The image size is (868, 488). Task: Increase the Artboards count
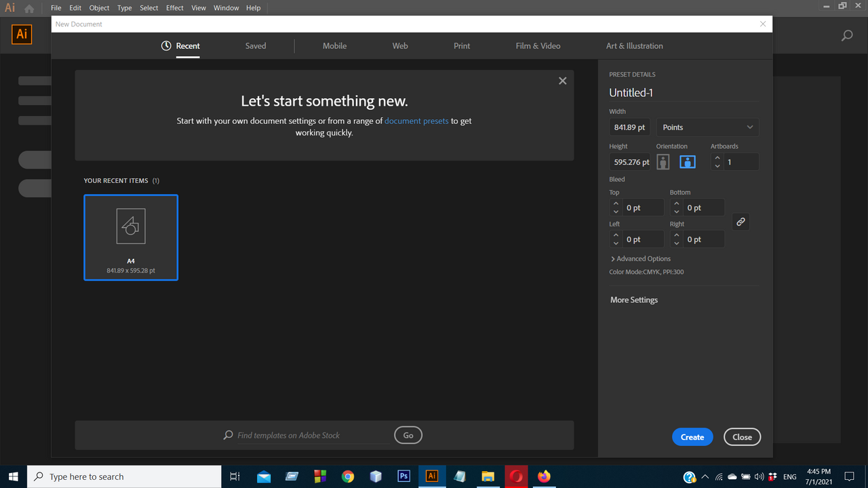tap(717, 158)
